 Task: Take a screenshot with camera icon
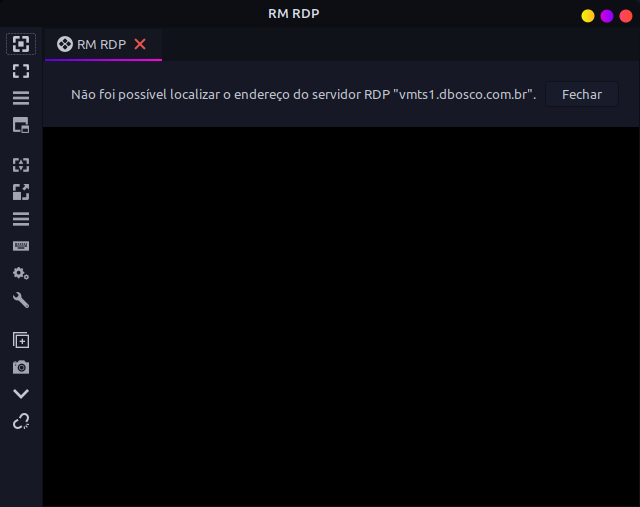click(x=21, y=367)
